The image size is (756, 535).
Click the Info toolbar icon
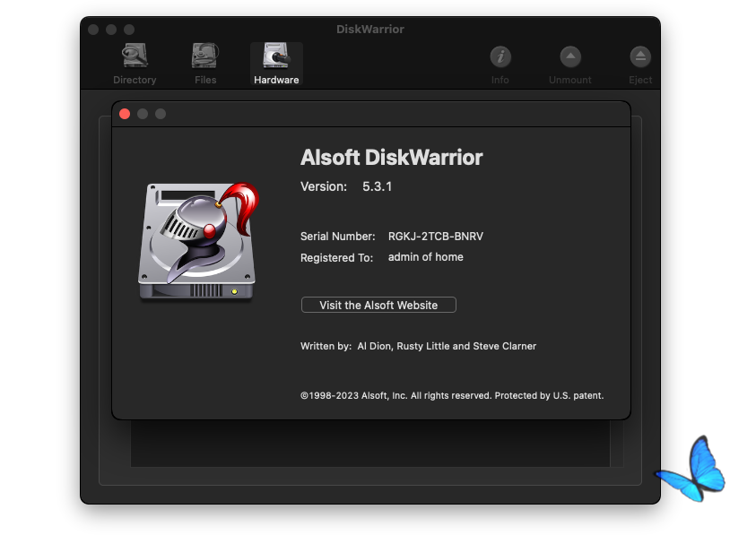(500, 56)
